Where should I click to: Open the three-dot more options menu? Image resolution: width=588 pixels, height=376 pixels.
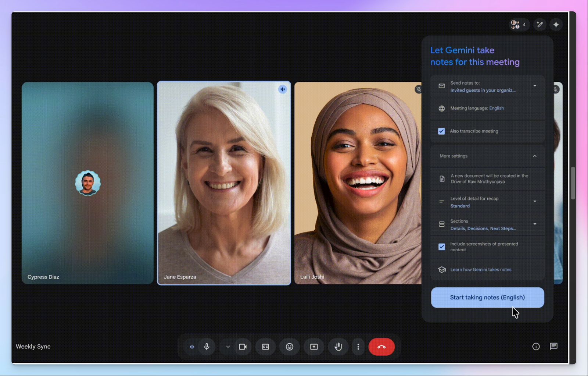(x=358, y=347)
